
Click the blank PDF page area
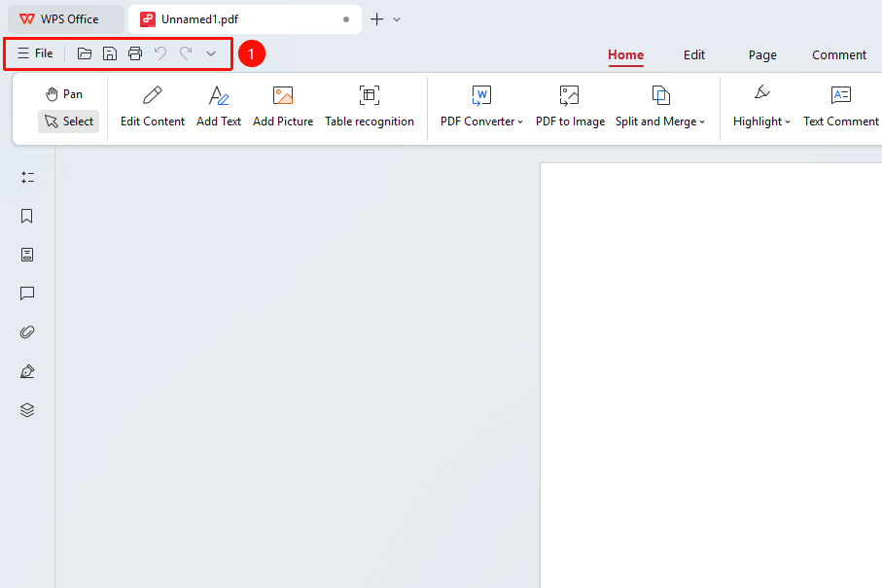[711, 375]
